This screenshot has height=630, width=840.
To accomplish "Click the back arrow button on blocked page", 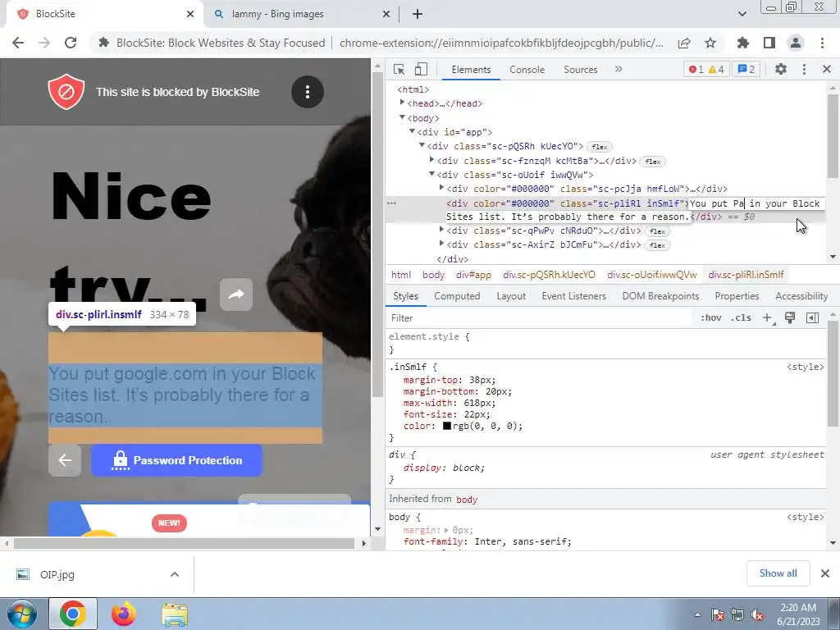I will click(x=65, y=460).
